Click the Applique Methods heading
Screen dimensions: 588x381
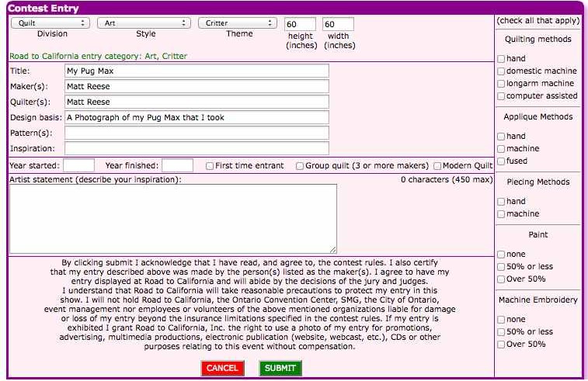pos(538,117)
